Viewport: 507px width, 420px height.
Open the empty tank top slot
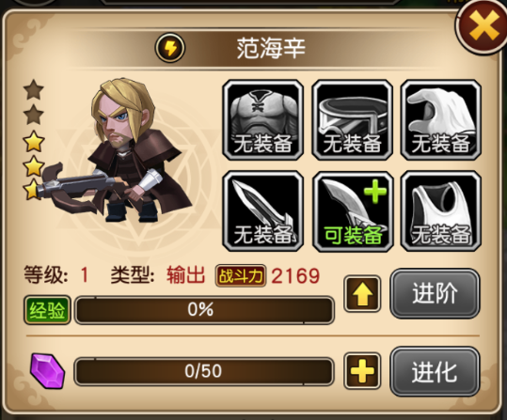pyautogui.click(x=441, y=211)
